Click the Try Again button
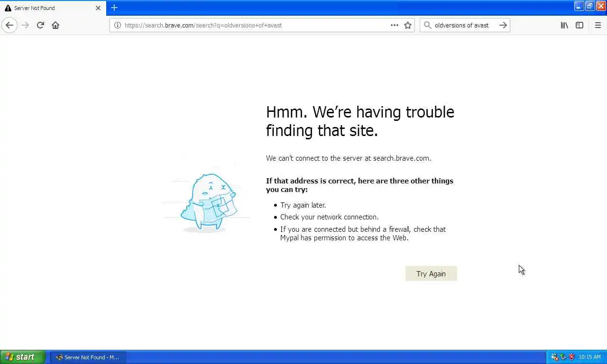The width and height of the screenshot is (607, 364). pos(431,273)
